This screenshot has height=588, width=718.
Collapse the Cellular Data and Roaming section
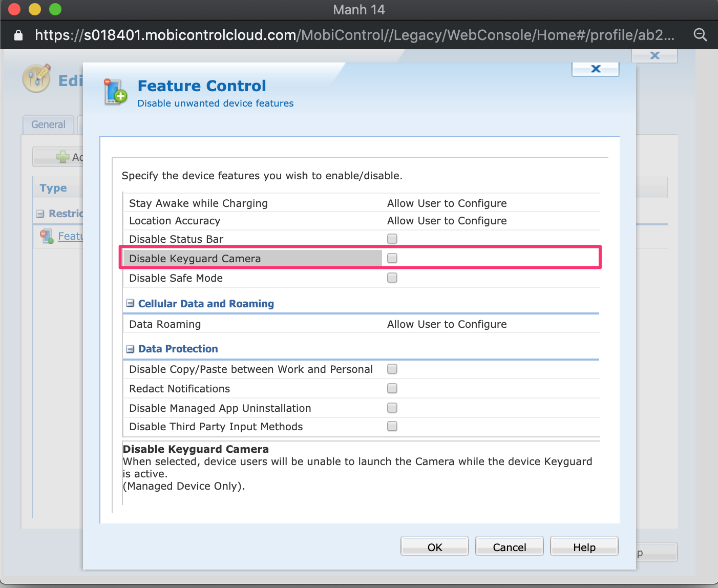tap(130, 303)
